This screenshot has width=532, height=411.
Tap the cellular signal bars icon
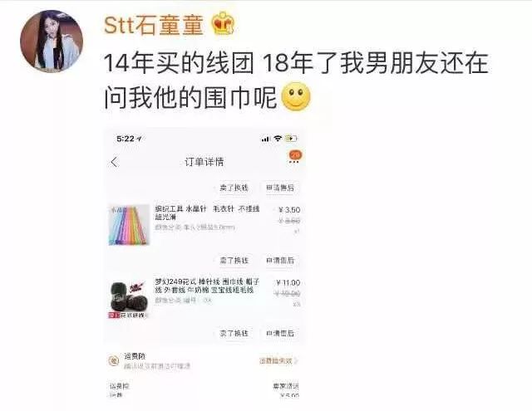pos(265,139)
